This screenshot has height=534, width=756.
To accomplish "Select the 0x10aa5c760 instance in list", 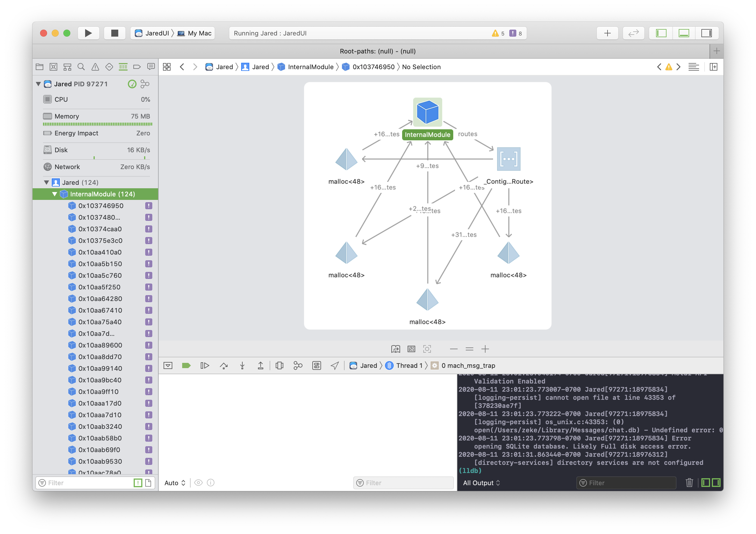I will tap(100, 275).
